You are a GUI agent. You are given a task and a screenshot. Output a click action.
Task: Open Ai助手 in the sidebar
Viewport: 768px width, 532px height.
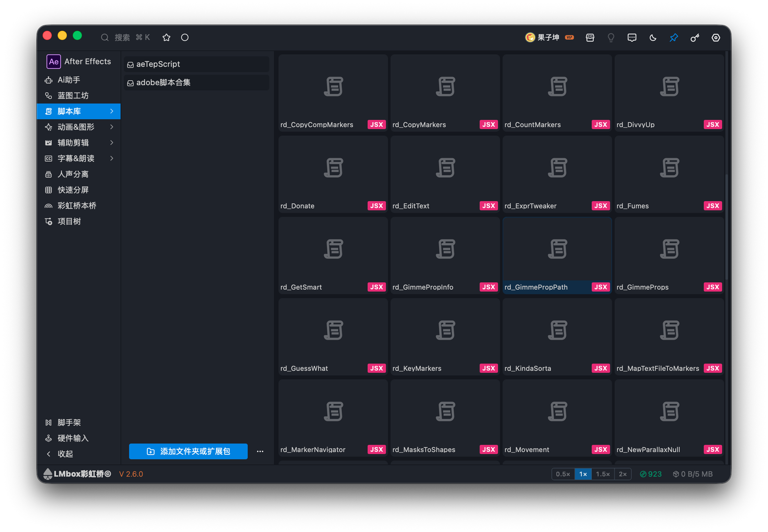pyautogui.click(x=79, y=80)
